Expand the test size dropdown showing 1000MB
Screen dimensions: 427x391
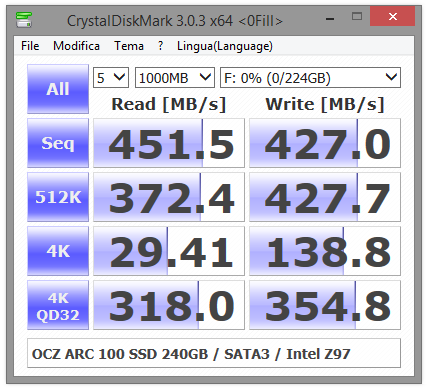(x=175, y=78)
